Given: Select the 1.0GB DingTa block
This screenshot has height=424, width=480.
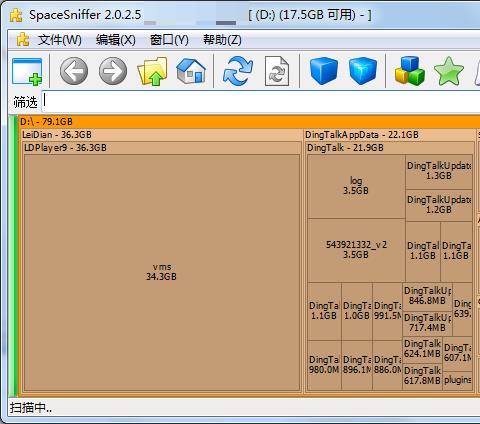Looking at the screenshot, I should pos(357,311).
